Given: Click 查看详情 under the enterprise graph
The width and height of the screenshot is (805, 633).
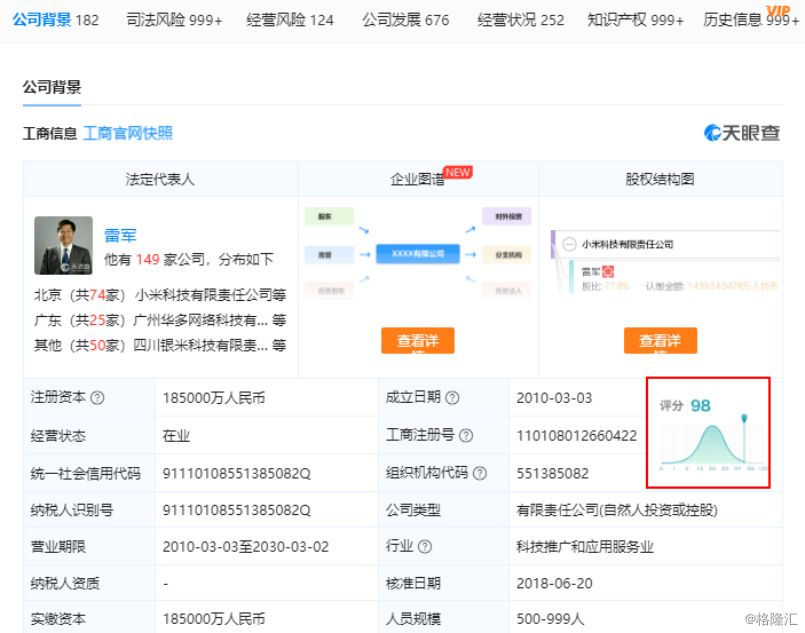Looking at the screenshot, I should pos(418,340).
